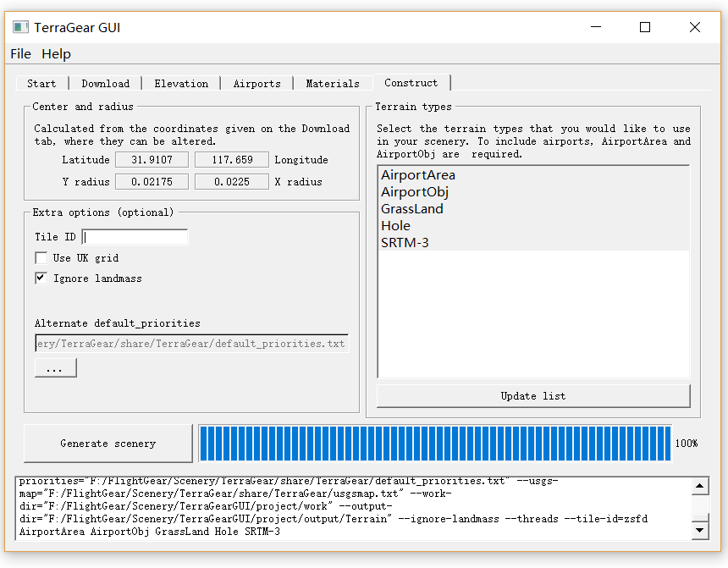Click the Longitude field showing 117.659
The height and width of the screenshot is (568, 728).
point(232,160)
